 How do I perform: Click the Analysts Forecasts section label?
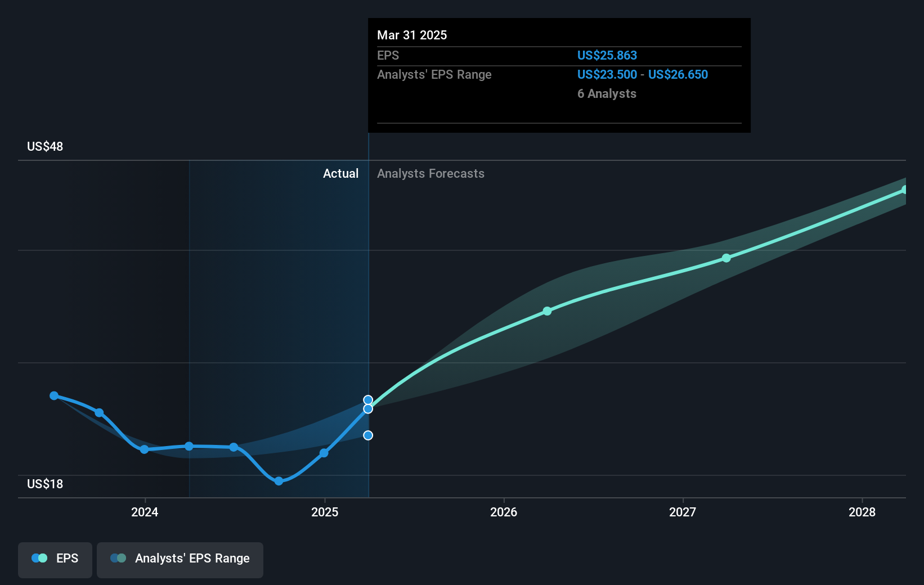(x=430, y=174)
